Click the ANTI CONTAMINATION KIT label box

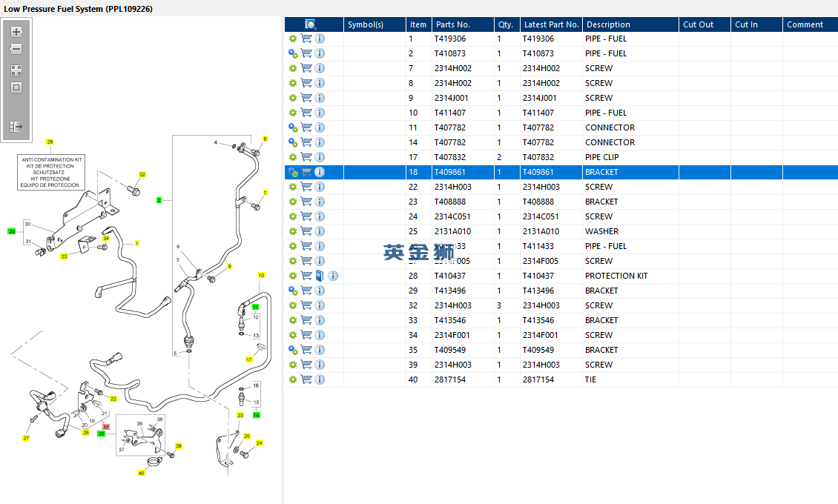[50, 173]
